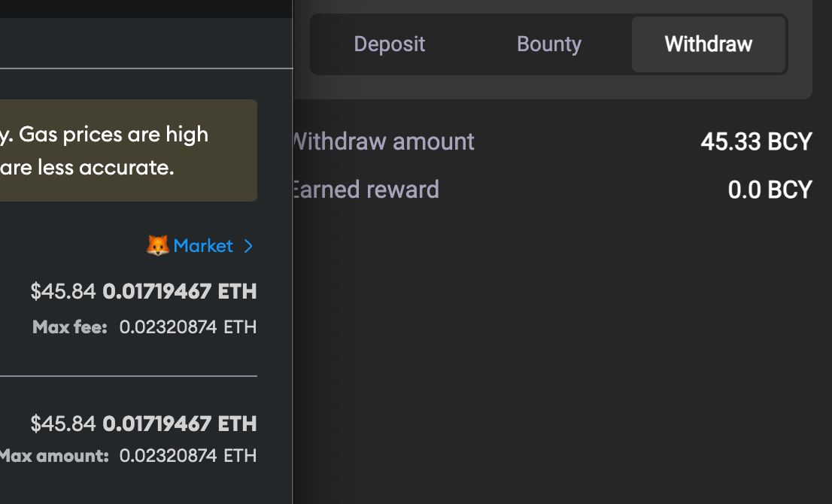
Task: Select the 0.0 BCY earned reward value
Action: [x=770, y=190]
